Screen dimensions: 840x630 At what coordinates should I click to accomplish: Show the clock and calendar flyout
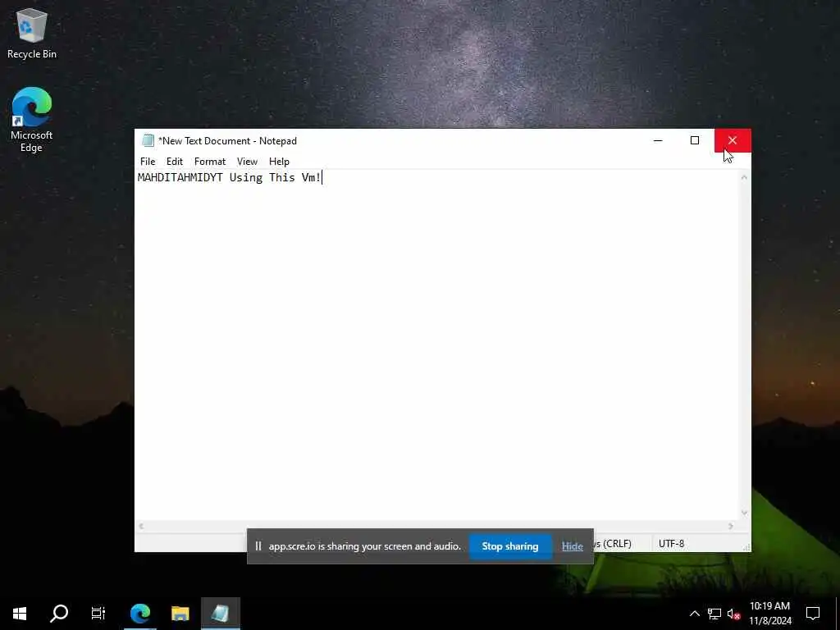pos(769,614)
